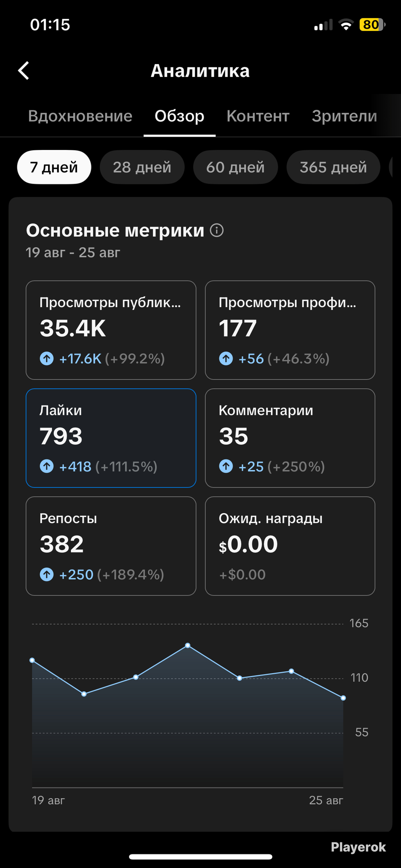
Task: Select the 365 дней period chip
Action: (x=333, y=167)
